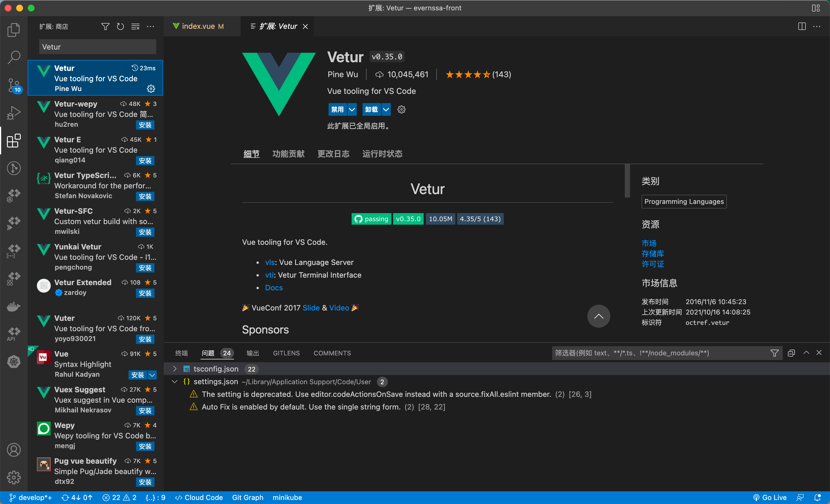Toggle Go Live server in status bar

pyautogui.click(x=770, y=497)
